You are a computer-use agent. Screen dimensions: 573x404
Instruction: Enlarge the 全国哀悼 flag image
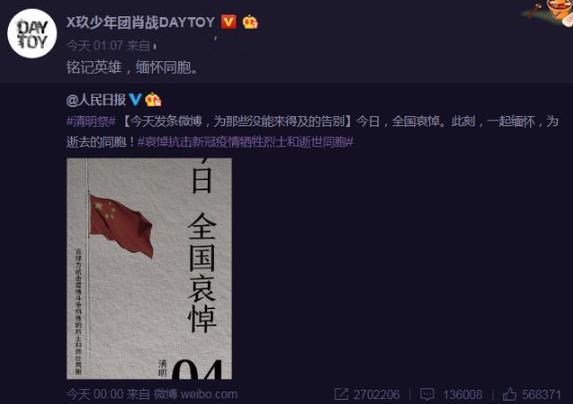tap(149, 268)
